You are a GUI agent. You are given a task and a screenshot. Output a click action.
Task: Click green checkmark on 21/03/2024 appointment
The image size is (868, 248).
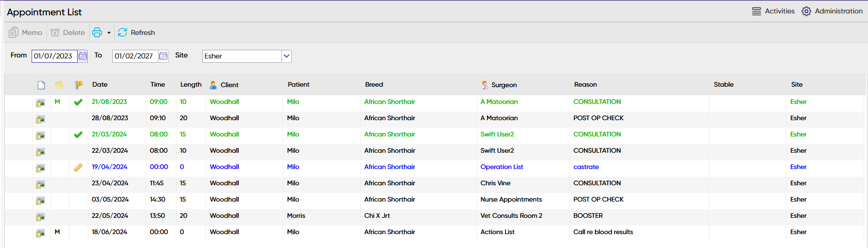[x=78, y=135]
